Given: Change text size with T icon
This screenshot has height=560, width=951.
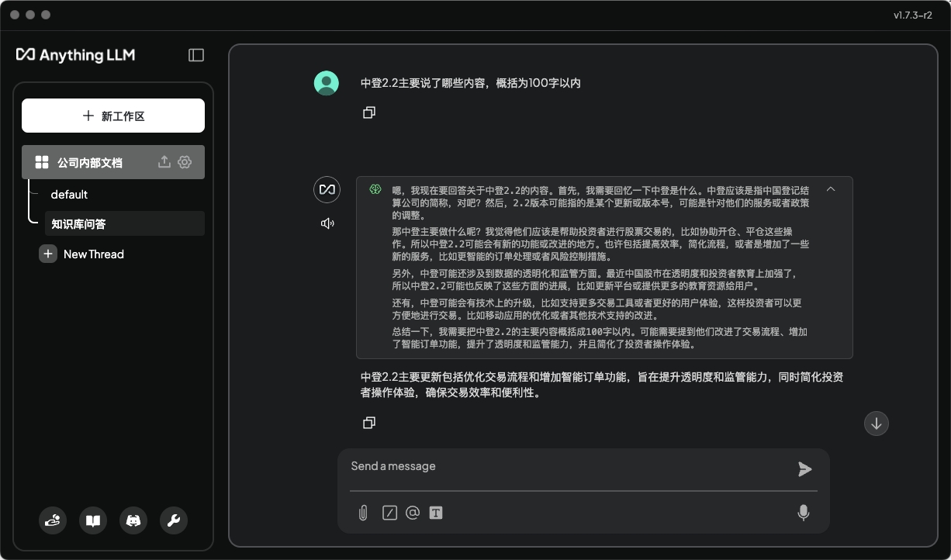Looking at the screenshot, I should point(436,513).
